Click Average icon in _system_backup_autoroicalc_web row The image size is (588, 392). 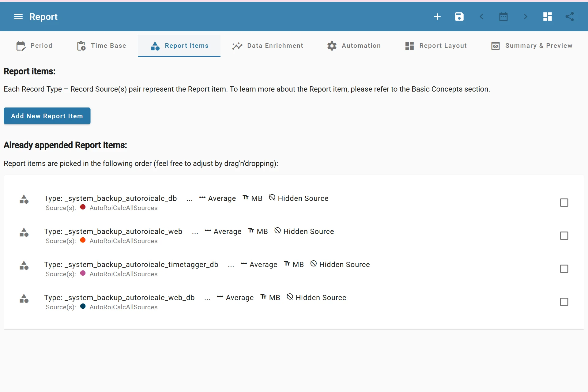click(x=208, y=231)
